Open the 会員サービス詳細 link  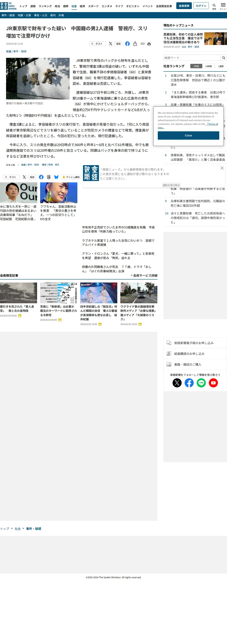[x=144, y=276]
